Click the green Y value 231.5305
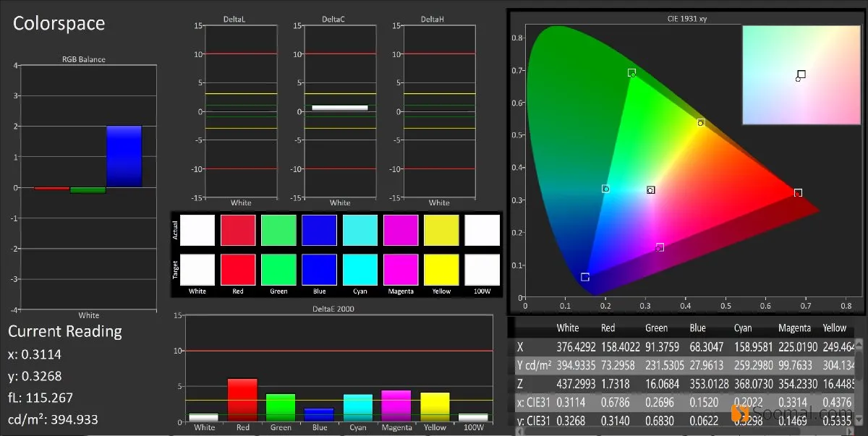Image resolution: width=868 pixels, height=436 pixels. [663, 364]
